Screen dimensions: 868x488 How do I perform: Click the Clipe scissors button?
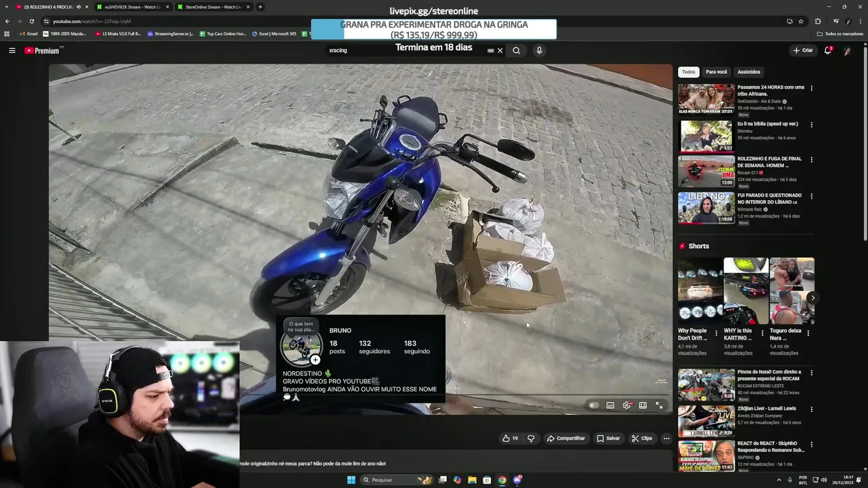(642, 439)
